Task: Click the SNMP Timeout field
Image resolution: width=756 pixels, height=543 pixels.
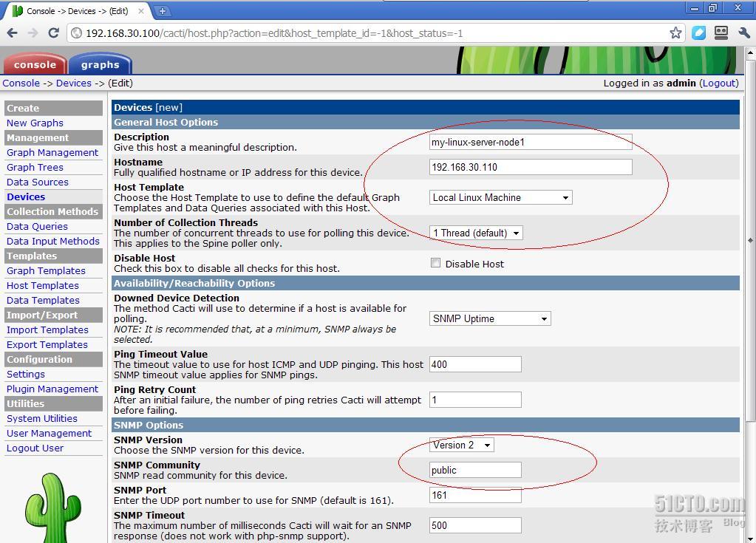Action: click(x=475, y=525)
